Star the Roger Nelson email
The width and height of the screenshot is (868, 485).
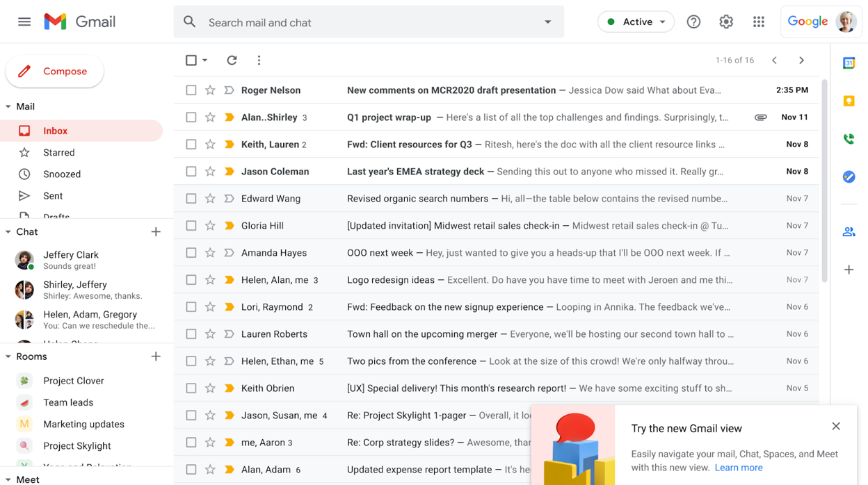coord(210,90)
